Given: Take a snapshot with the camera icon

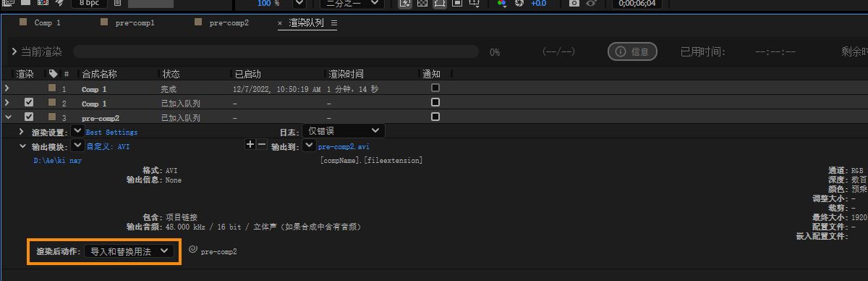Looking at the screenshot, I should [574, 4].
